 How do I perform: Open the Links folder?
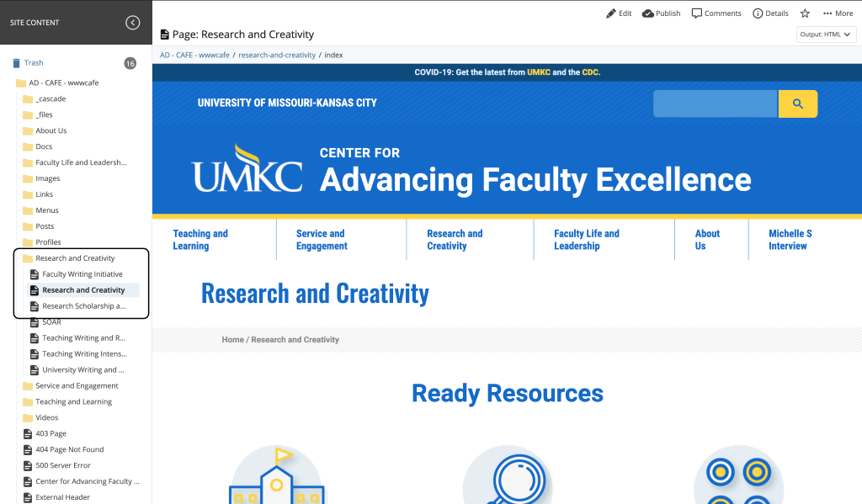39,194
